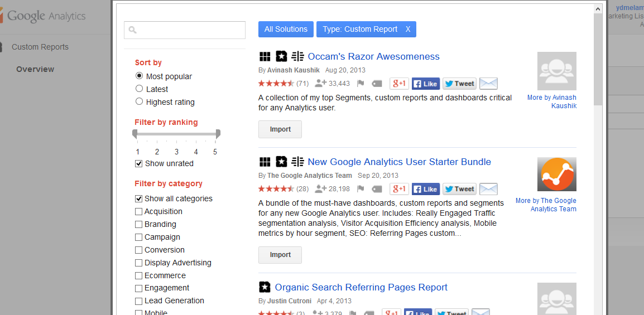Click Tweet button for Occam's Razor Awesomeness
This screenshot has width=644, height=315.
[459, 84]
